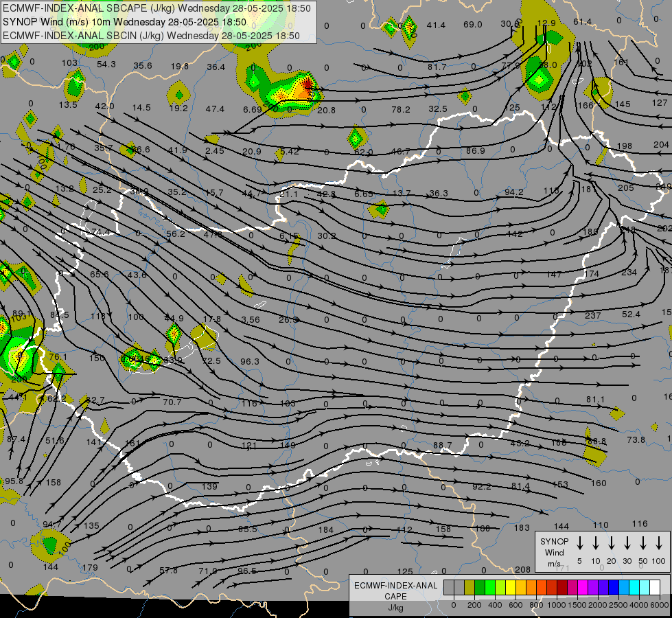Viewport: 672px width, 618px height.
Task: Click the 3.56 value on the map
Action: tap(251, 319)
